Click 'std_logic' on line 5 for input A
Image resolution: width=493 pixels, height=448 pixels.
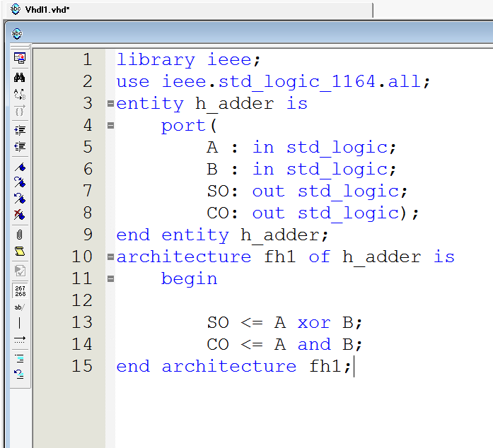click(x=337, y=147)
